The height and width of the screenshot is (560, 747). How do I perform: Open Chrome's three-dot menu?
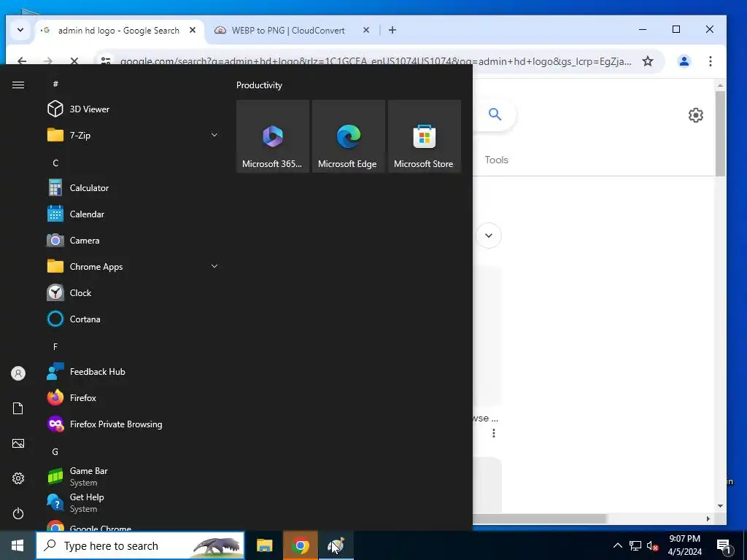710,61
